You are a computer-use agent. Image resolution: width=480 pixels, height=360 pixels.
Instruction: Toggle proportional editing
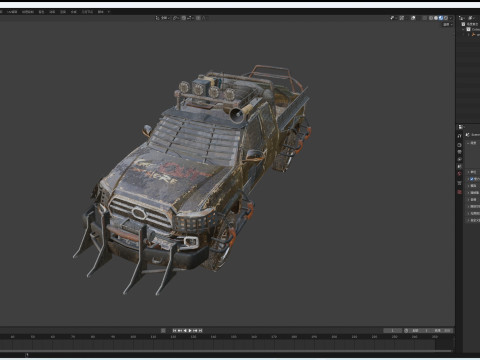198,18
